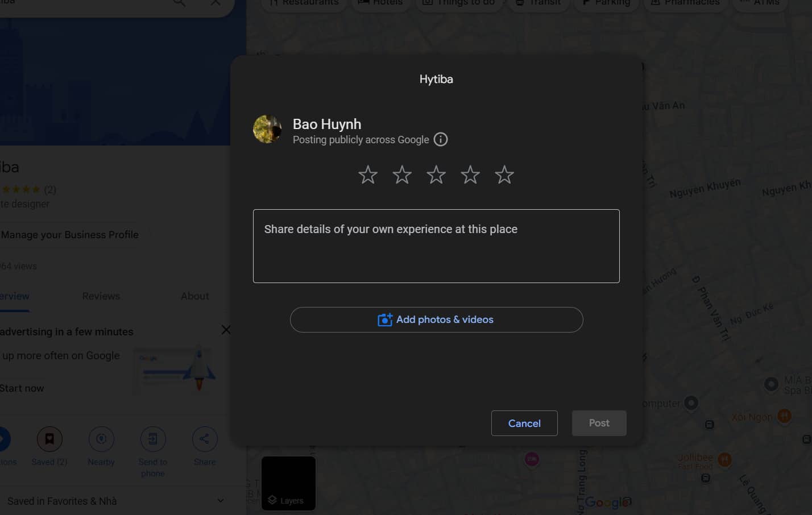Click the review count (2) text
Image resolution: width=812 pixels, height=515 pixels.
coord(50,189)
